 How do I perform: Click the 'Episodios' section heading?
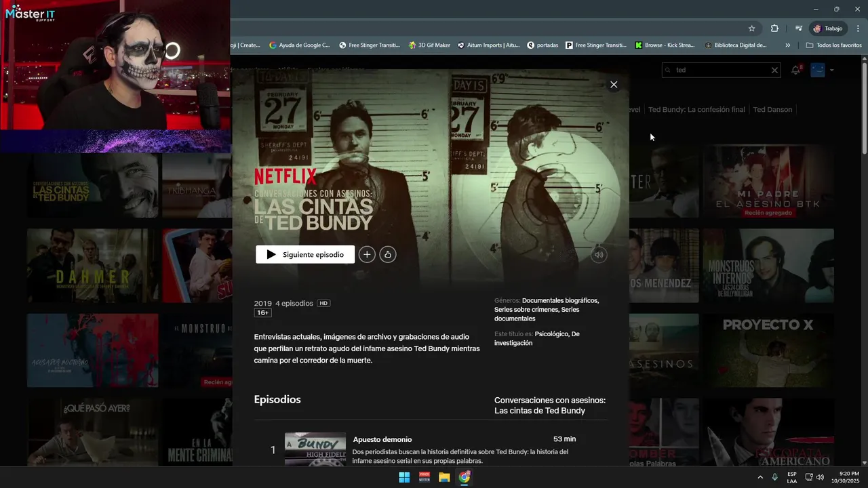tap(277, 399)
